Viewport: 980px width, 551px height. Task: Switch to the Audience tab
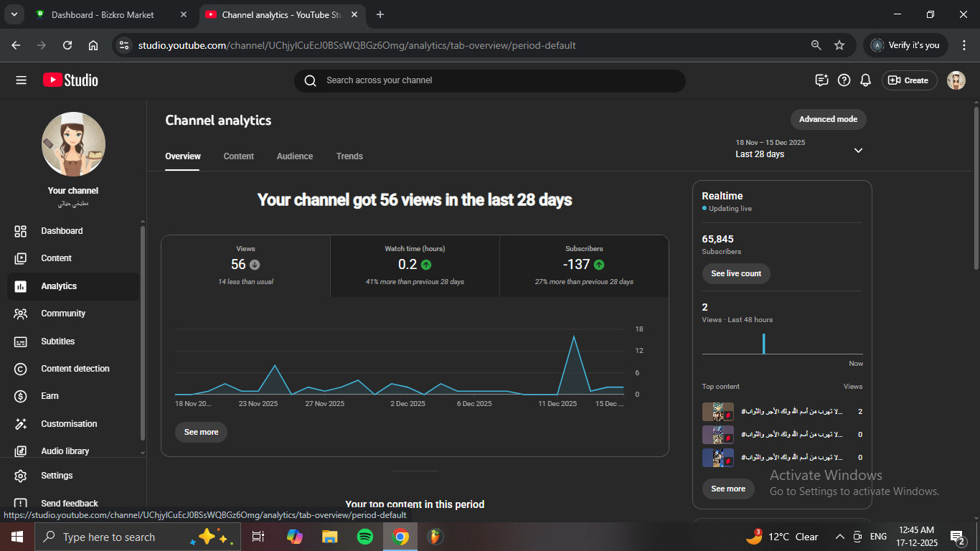295,156
